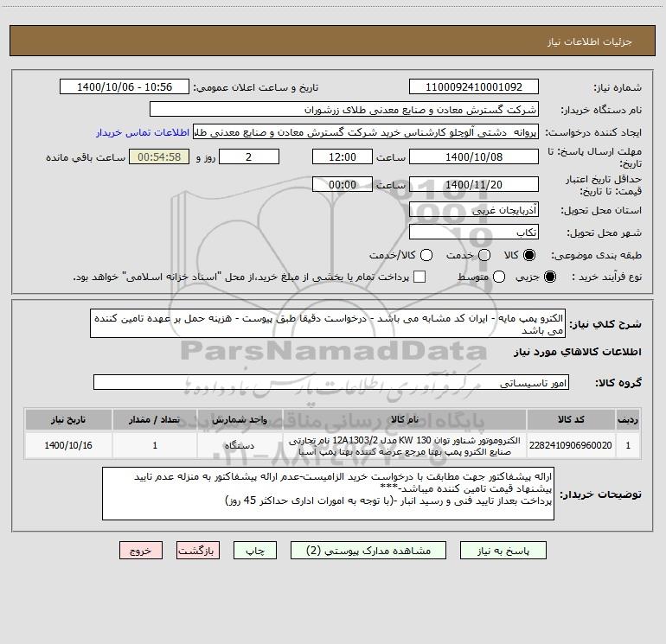Select the جزیی purchase type radio
666x644 pixels.
(x=550, y=277)
